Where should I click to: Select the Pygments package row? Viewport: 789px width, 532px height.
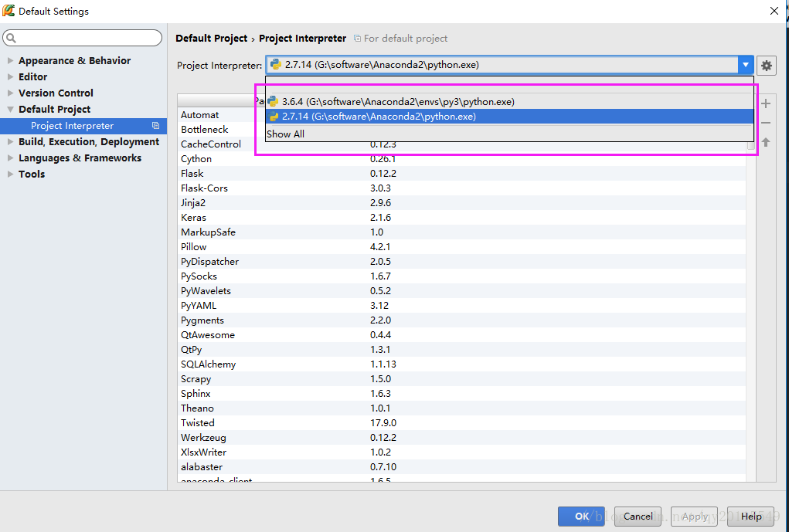point(461,320)
